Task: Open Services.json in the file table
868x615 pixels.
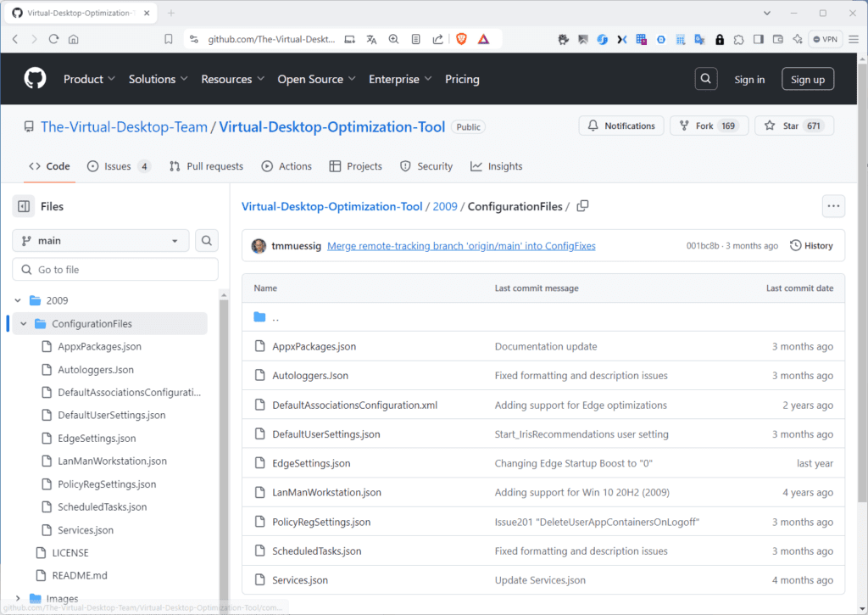Action: 300,580
